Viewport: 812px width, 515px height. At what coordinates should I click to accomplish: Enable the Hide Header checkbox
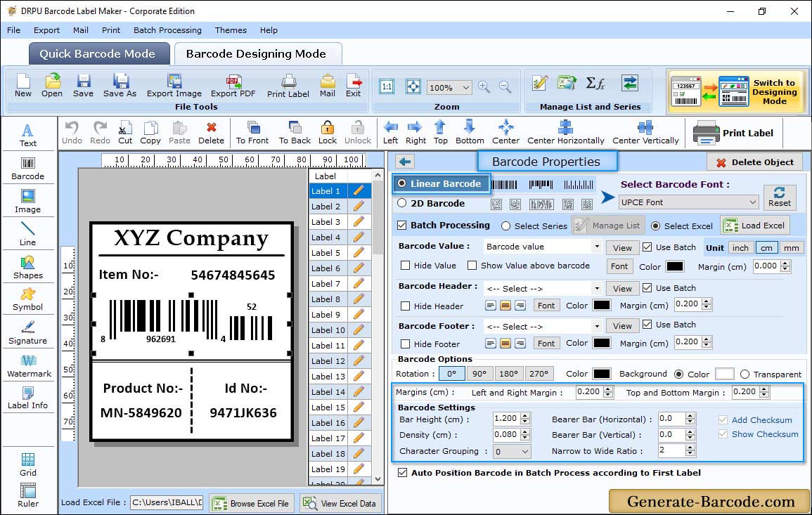[x=406, y=306]
